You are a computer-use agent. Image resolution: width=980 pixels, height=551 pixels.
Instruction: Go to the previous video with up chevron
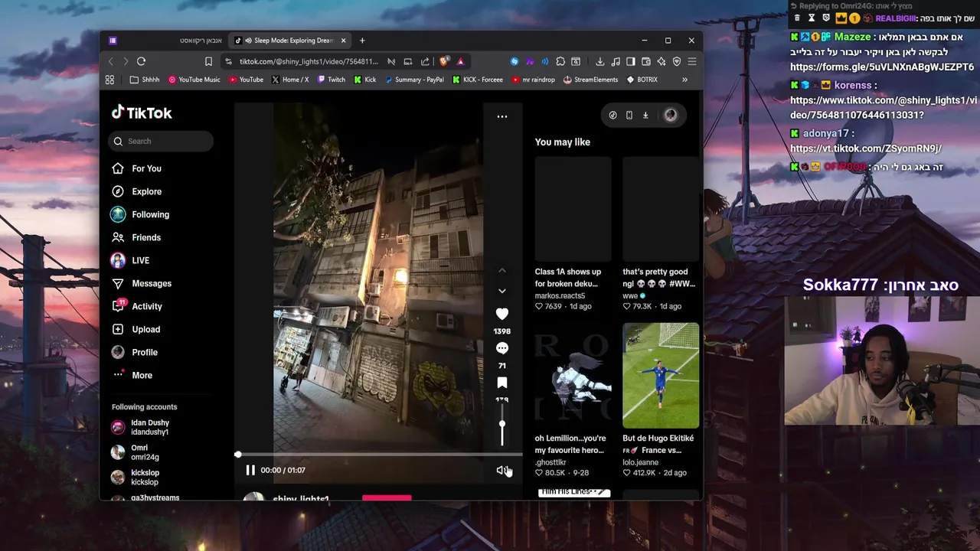click(502, 270)
